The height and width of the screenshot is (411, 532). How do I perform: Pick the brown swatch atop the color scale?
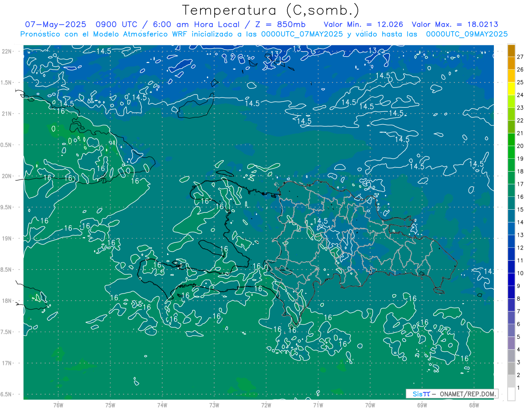(x=511, y=51)
